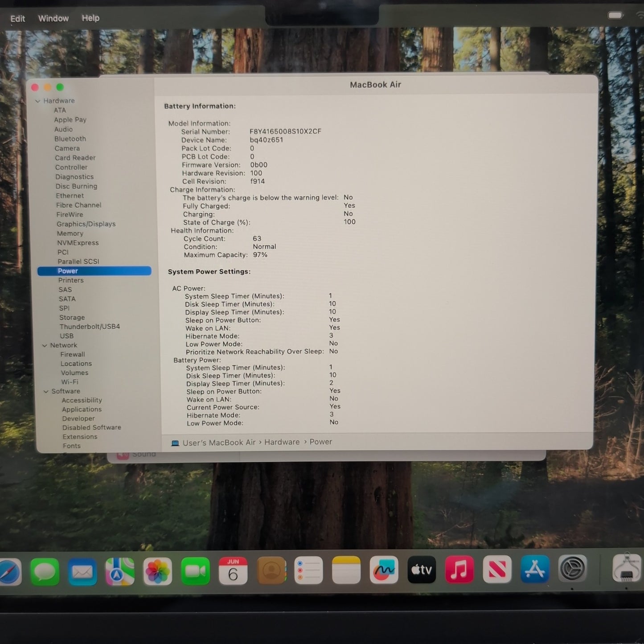This screenshot has height=644, width=644.
Task: Select SAS in the sidebar
Action: point(65,290)
